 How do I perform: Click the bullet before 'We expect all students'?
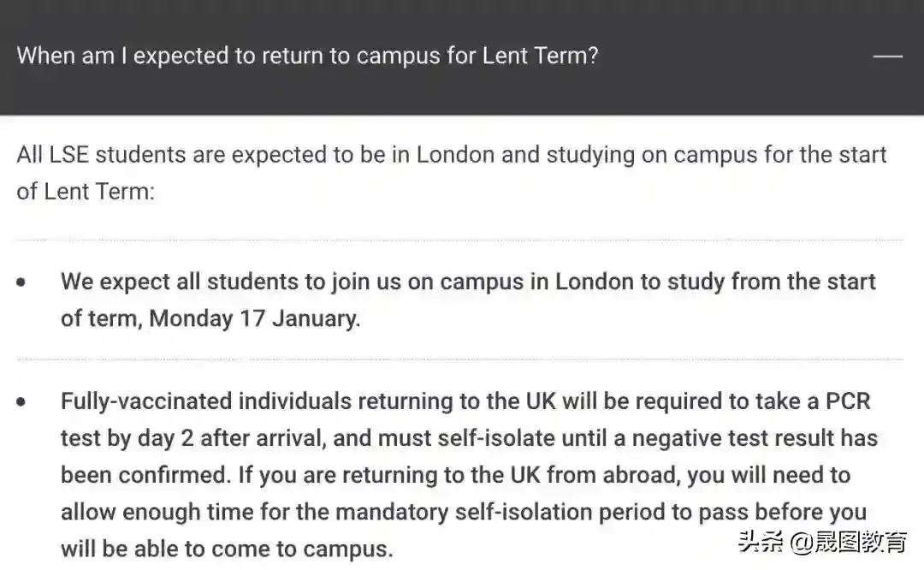[x=21, y=282]
